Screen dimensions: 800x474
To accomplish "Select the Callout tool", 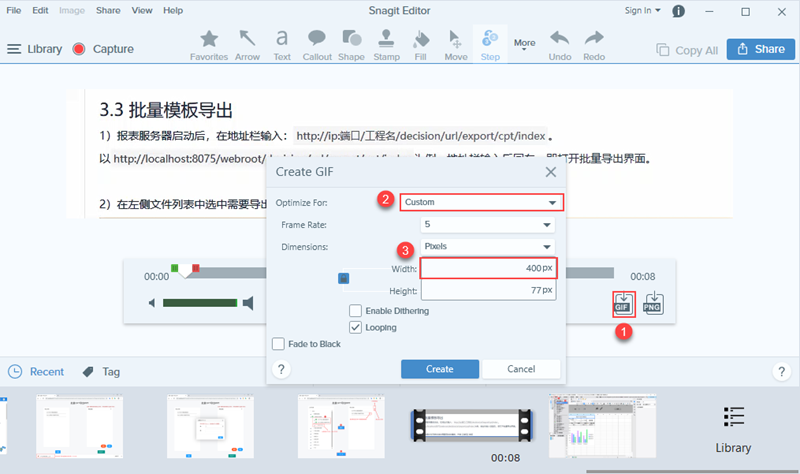I will point(317,45).
